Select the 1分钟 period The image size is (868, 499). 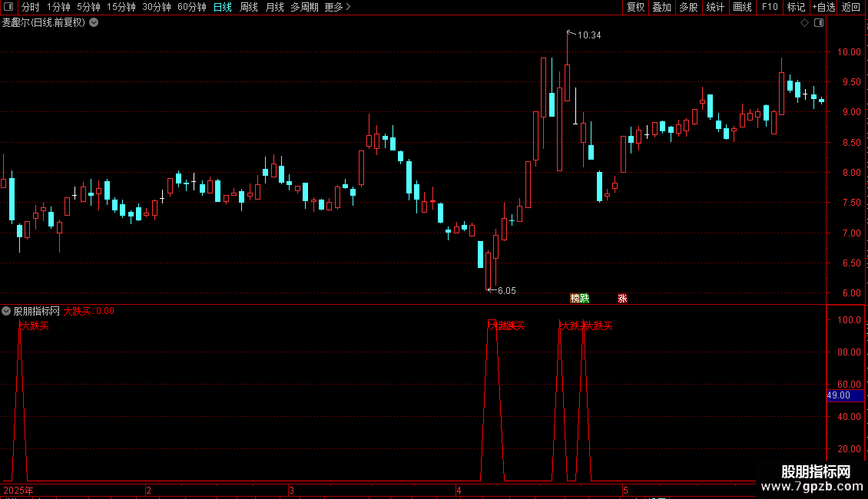point(58,7)
